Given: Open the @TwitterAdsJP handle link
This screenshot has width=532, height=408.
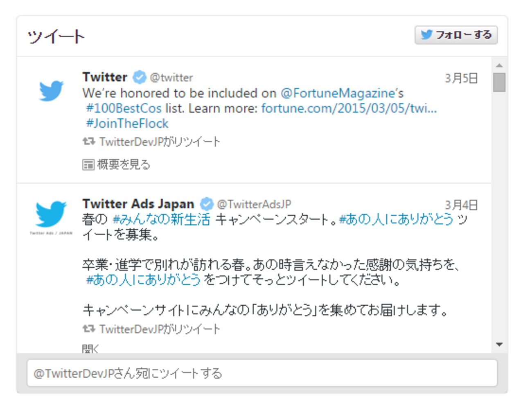Looking at the screenshot, I should point(254,204).
